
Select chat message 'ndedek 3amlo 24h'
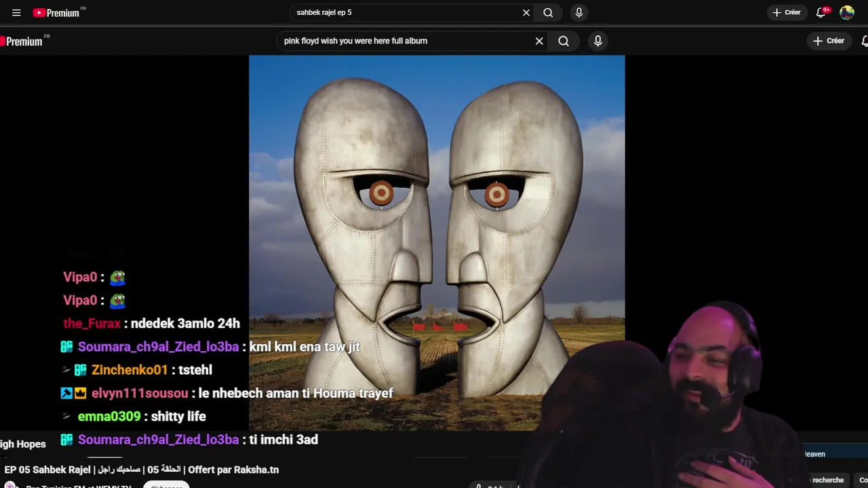[x=185, y=323]
